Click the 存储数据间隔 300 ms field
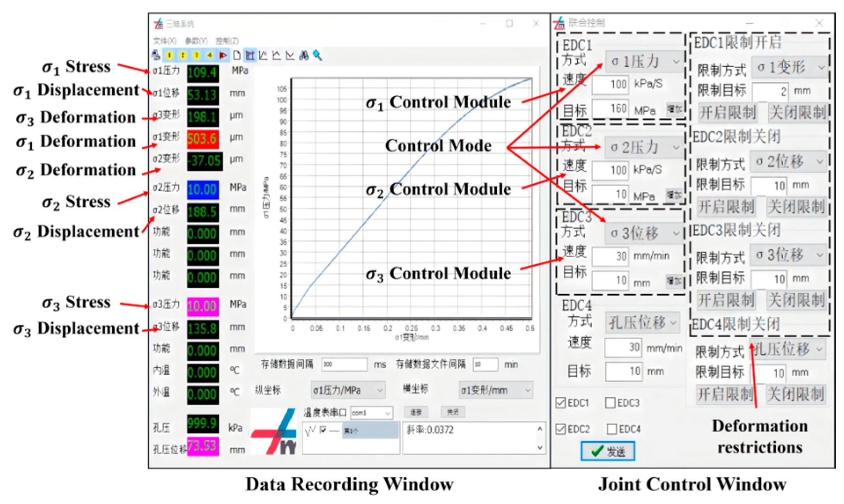The height and width of the screenshot is (504, 844). tap(344, 364)
